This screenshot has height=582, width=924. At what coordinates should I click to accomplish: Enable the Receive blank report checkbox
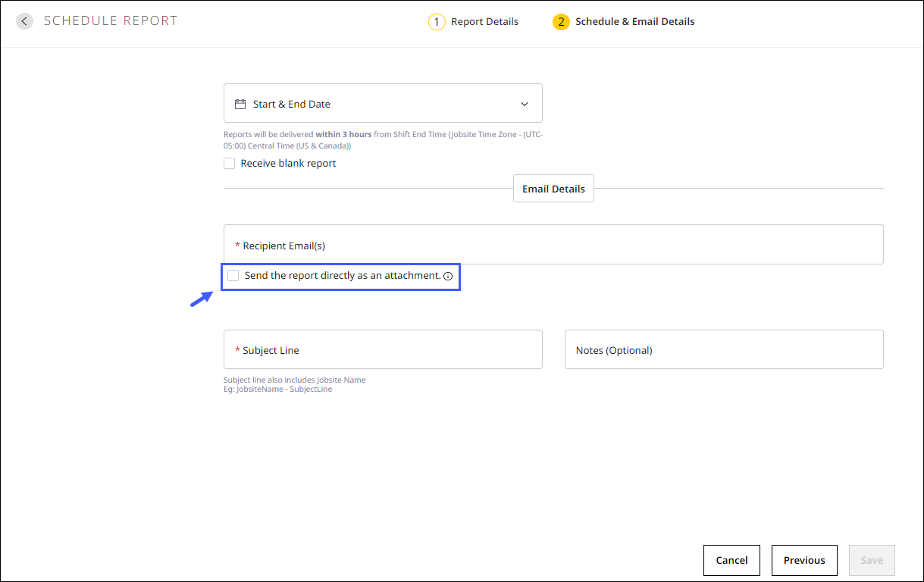coord(230,164)
